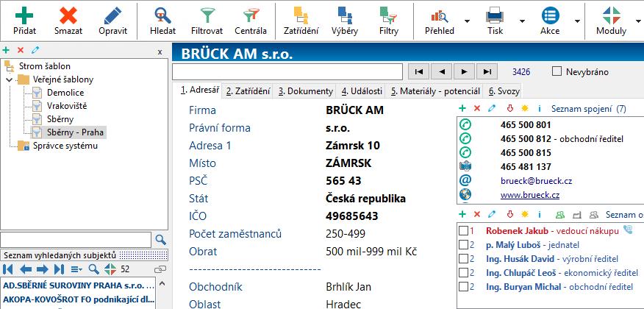This screenshot has height=309, width=644.
Task: Click the chain link icon
Action: pos(160,269)
